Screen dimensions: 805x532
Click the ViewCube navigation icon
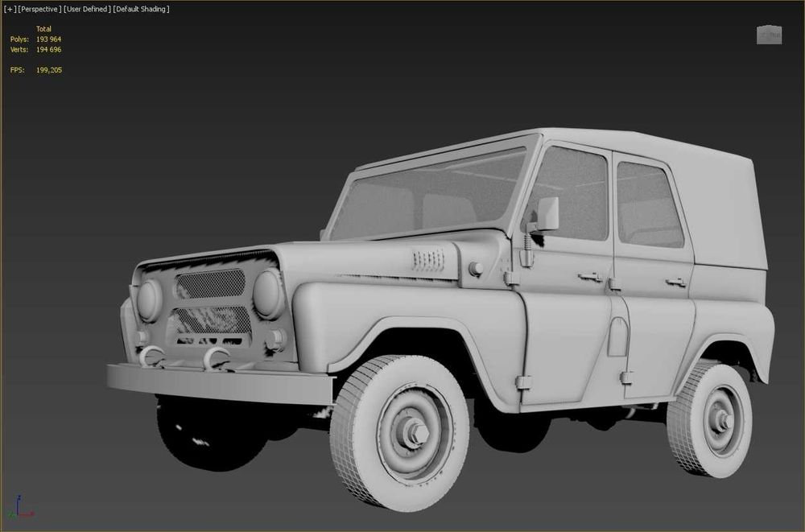[769, 35]
